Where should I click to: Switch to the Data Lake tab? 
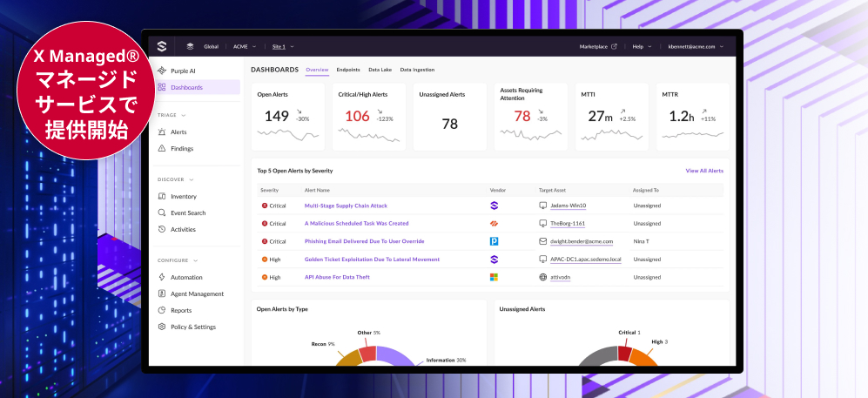pyautogui.click(x=380, y=70)
